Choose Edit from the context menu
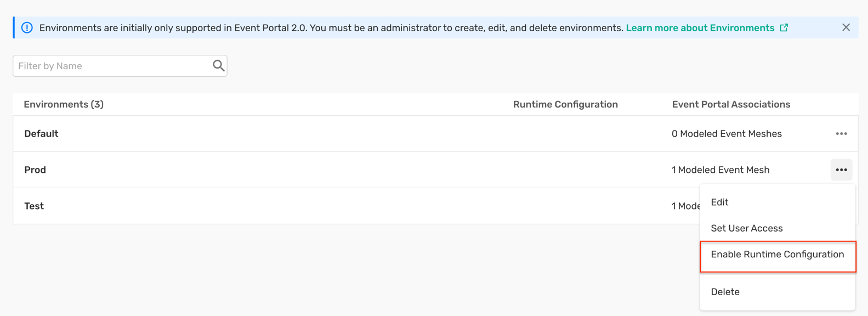 [x=719, y=202]
